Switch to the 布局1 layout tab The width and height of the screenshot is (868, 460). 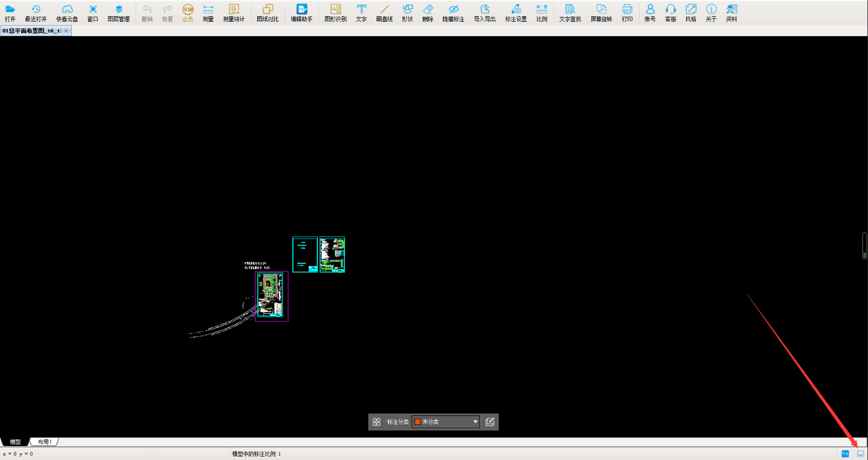tap(45, 442)
